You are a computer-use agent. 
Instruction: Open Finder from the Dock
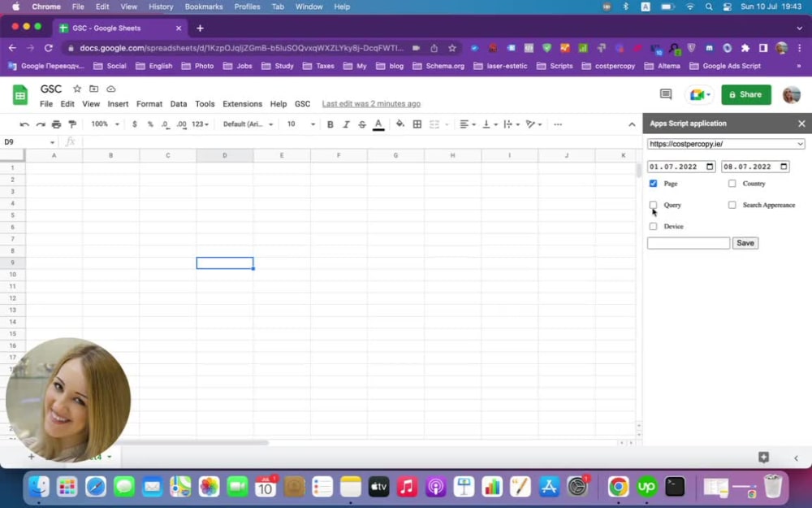tap(39, 487)
